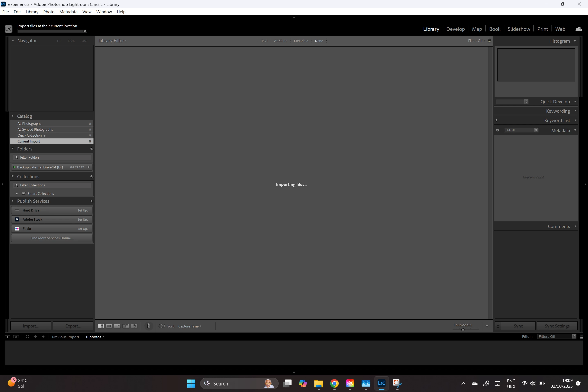
Task: Expand the Smart Collections tree item
Action: [x=17, y=194]
